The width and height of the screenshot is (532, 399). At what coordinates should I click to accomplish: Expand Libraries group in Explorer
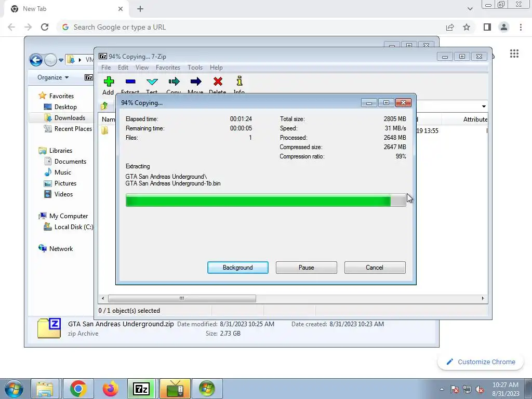(60, 150)
